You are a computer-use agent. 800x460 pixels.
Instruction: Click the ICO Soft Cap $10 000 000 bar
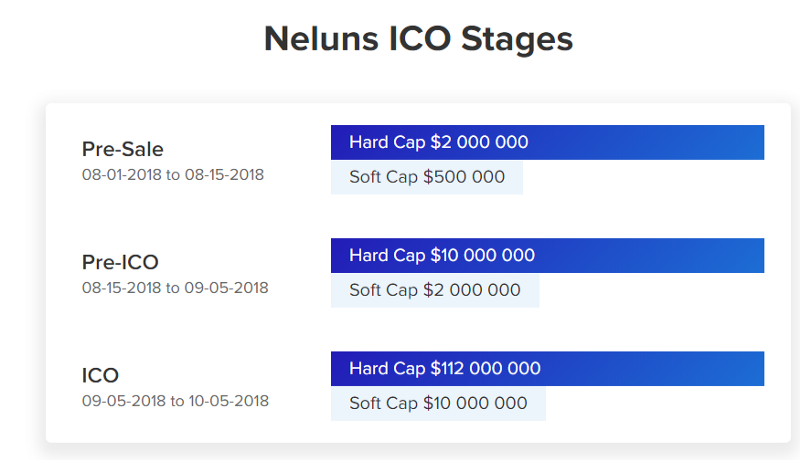coord(438,404)
